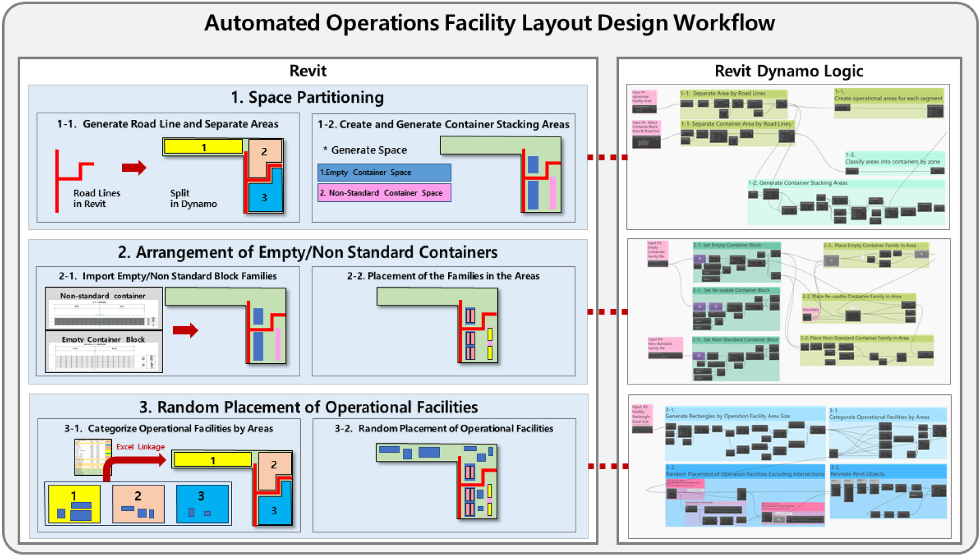Click "3-1. Categorzie Operational Facilities by Areas" Dynamo group
The image size is (980, 557).
pyautogui.click(x=888, y=433)
